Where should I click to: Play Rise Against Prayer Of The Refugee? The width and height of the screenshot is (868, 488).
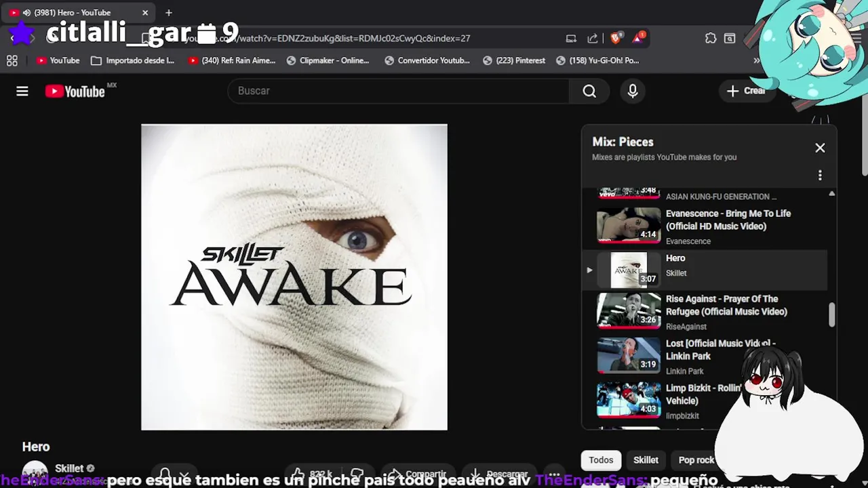click(x=629, y=310)
